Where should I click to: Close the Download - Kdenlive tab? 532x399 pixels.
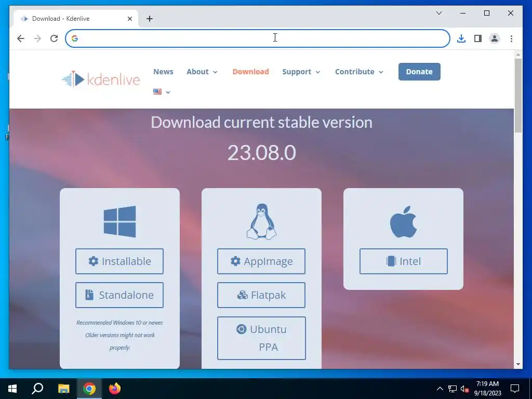[129, 19]
